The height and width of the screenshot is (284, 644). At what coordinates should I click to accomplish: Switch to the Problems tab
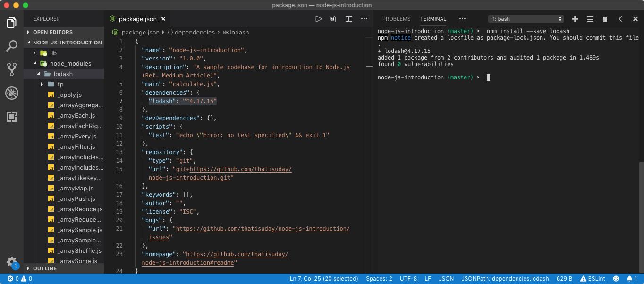click(396, 19)
